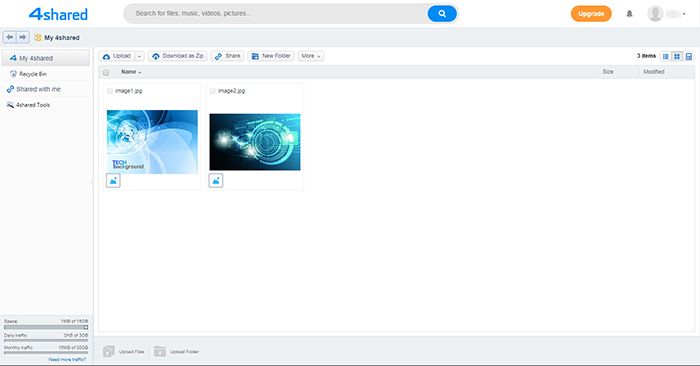Open the notifications bell
This screenshot has height=366, width=700.
point(629,14)
